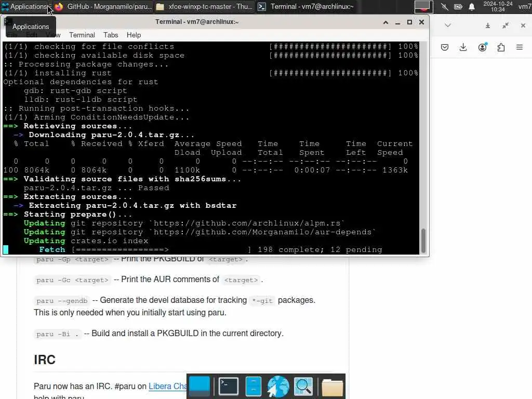Click the '1363k' current speed value

tap(395, 170)
